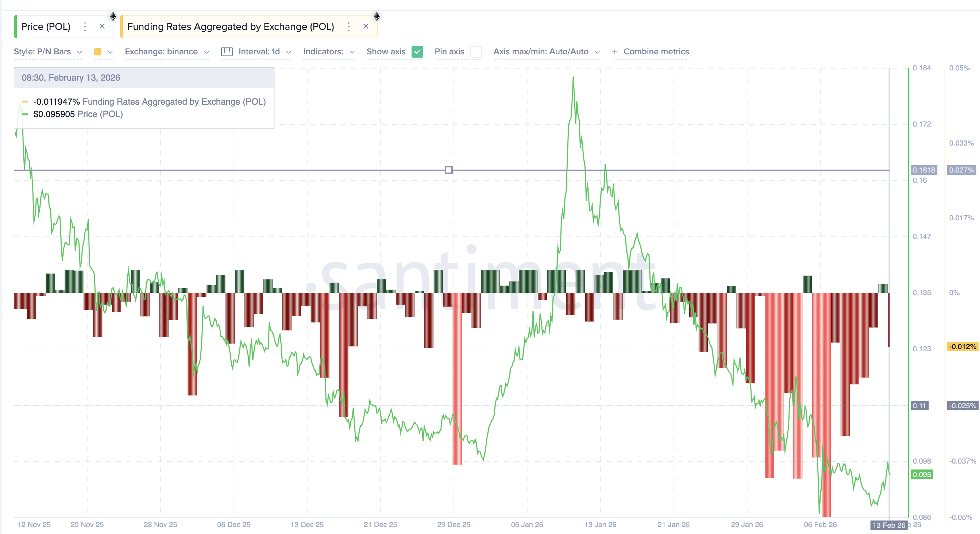Screen dimensions: 980x534
Task: Click the interval ruler icon
Action: click(228, 52)
